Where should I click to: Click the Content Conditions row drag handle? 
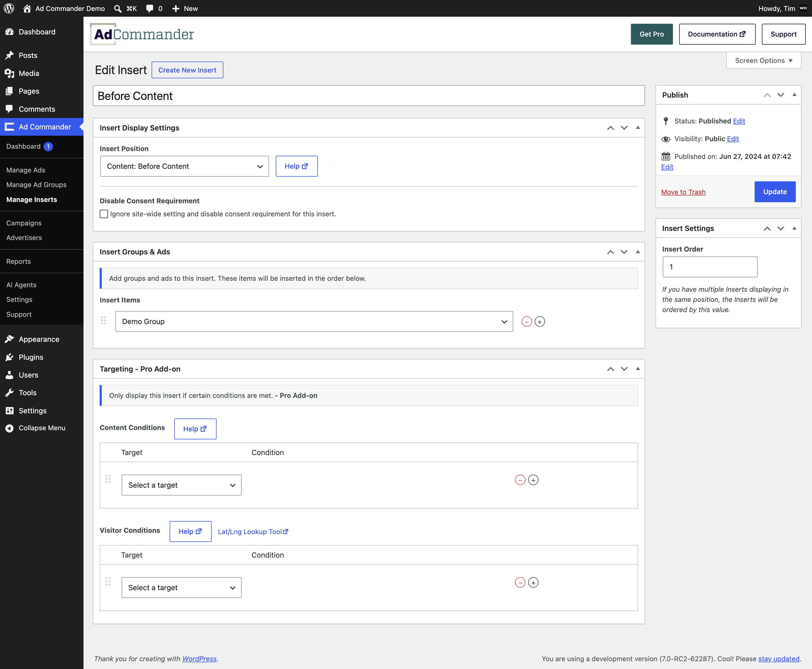(x=108, y=479)
